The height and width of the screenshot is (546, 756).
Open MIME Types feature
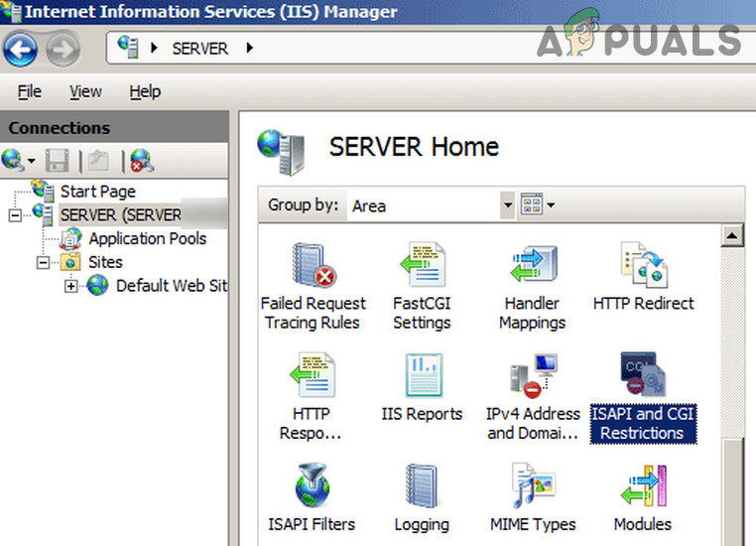pyautogui.click(x=533, y=498)
